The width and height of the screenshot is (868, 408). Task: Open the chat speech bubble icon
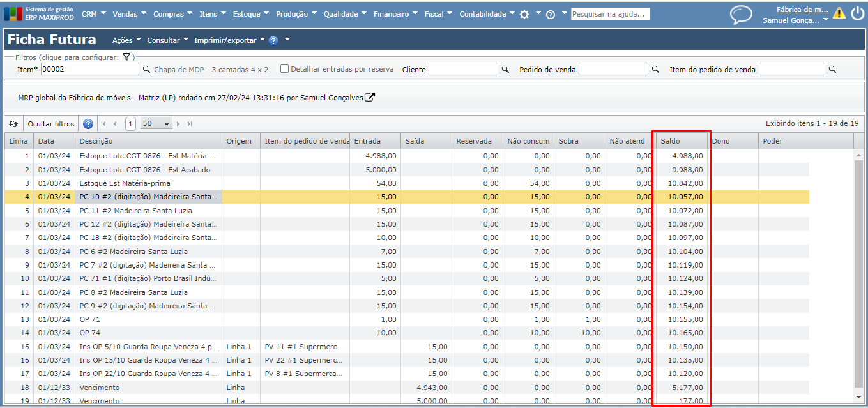point(741,15)
